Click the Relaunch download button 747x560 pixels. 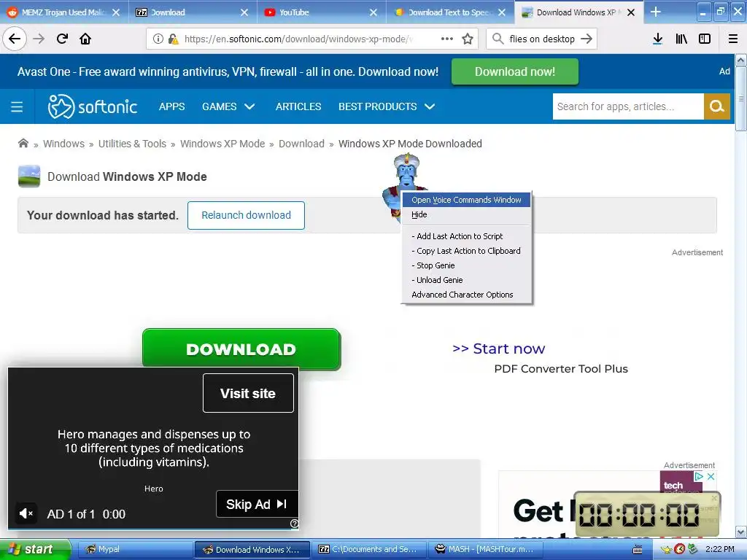(246, 215)
